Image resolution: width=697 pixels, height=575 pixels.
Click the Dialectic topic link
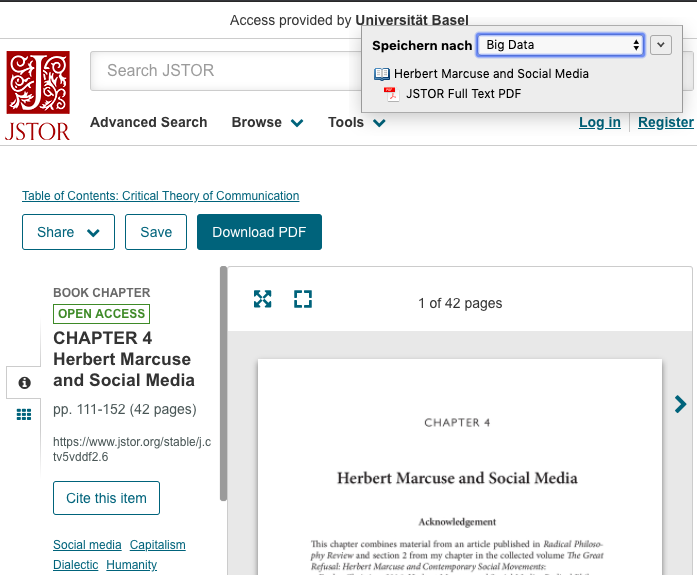coord(76,565)
